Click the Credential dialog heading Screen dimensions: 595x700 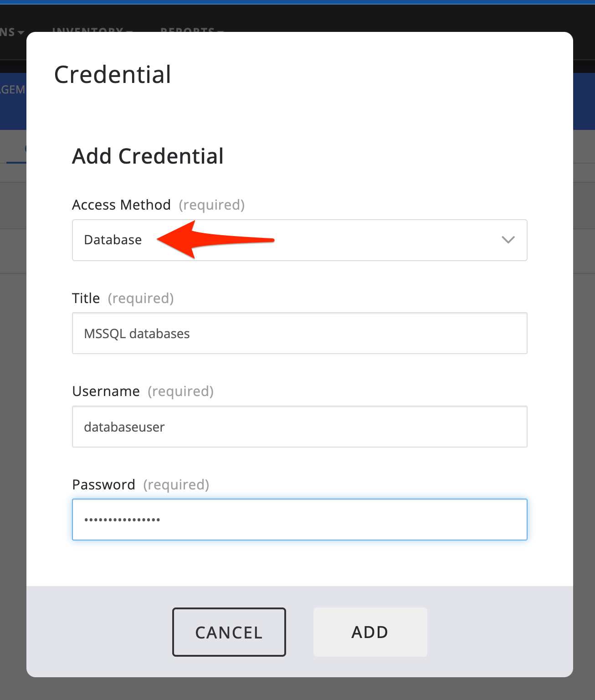113,75
